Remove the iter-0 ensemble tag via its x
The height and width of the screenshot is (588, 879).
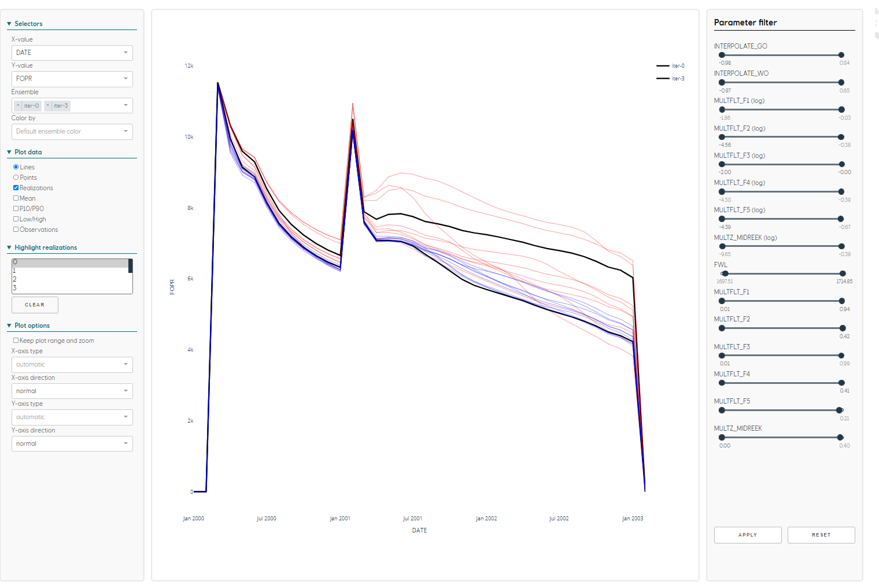[x=18, y=105]
